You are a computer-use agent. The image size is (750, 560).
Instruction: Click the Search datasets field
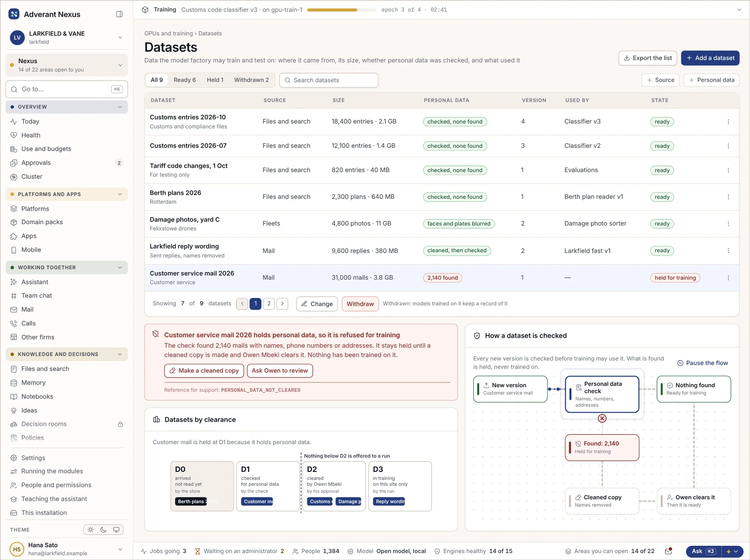(x=329, y=80)
